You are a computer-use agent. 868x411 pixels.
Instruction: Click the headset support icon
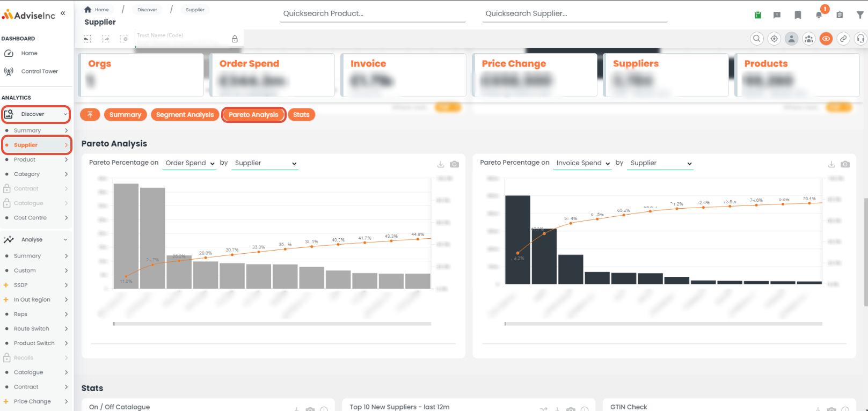tap(860, 39)
